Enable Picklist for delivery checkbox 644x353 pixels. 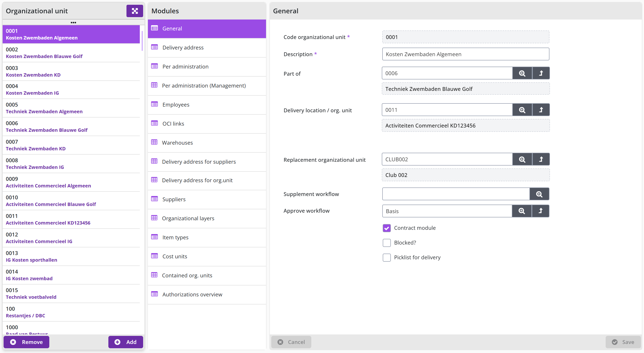coord(387,257)
